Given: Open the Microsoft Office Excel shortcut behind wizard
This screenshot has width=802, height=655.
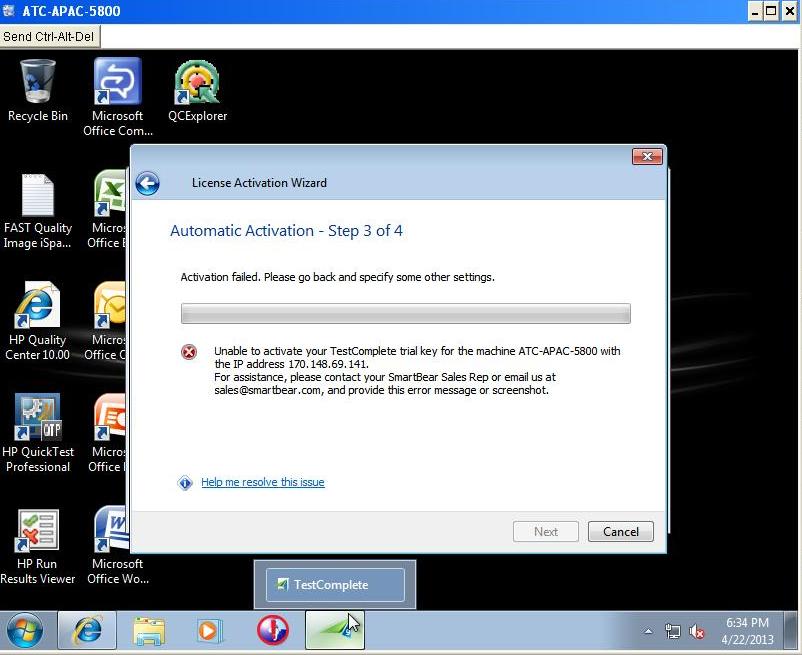Looking at the screenshot, I should (x=107, y=209).
